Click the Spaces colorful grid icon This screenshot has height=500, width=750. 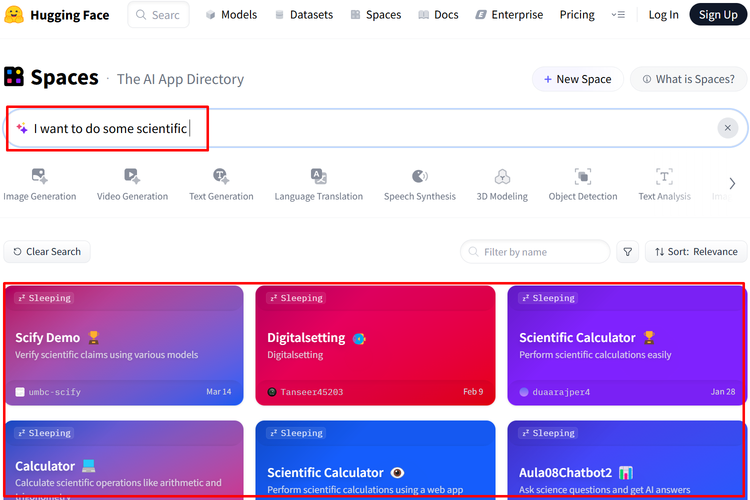14,77
